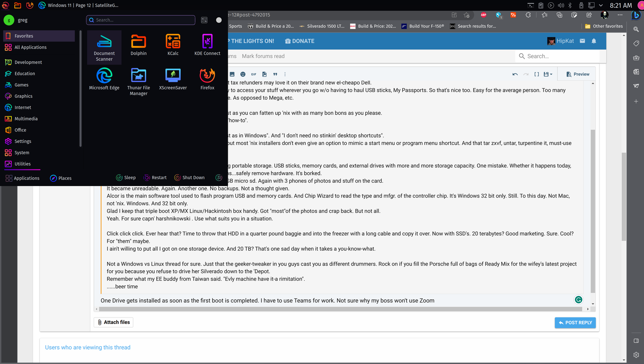Viewport: 644px width, 364px height.
Task: Focus forum search field
Action: click(557, 56)
